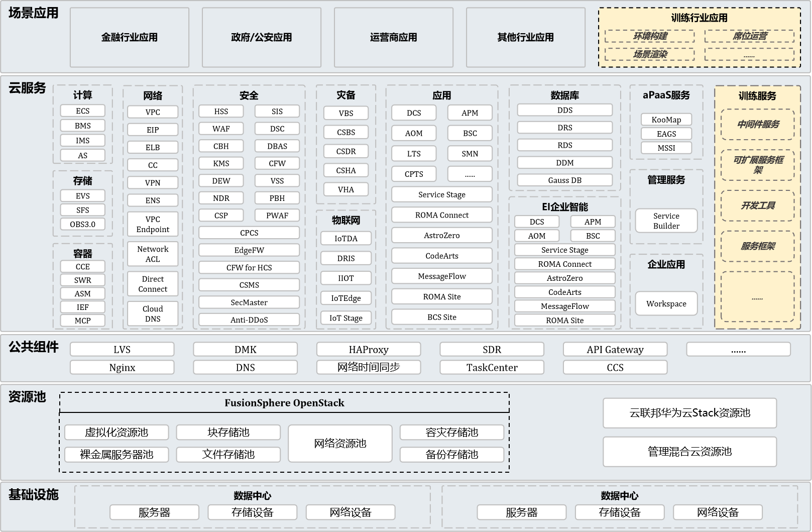Select the 中间件服务 training service box
812x532 pixels.
758,124
